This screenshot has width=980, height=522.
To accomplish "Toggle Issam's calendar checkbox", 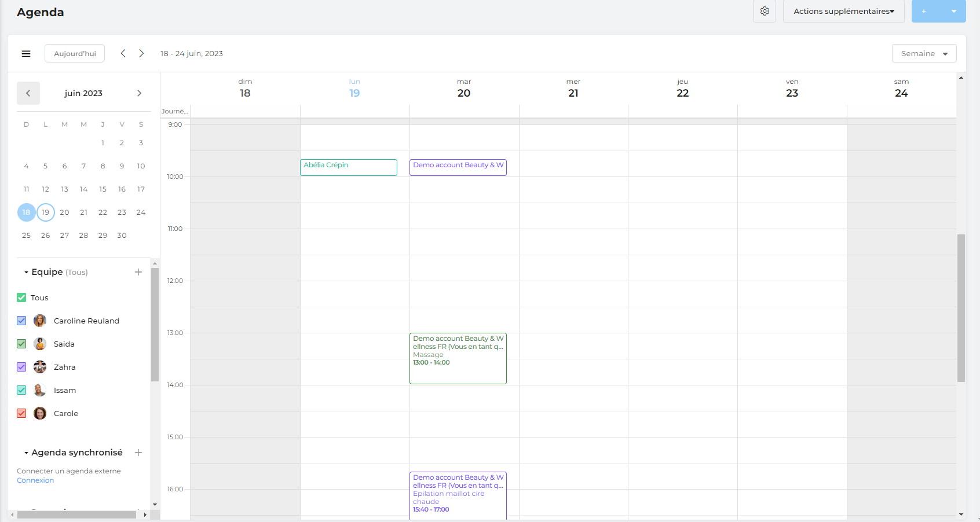I will (x=21, y=390).
